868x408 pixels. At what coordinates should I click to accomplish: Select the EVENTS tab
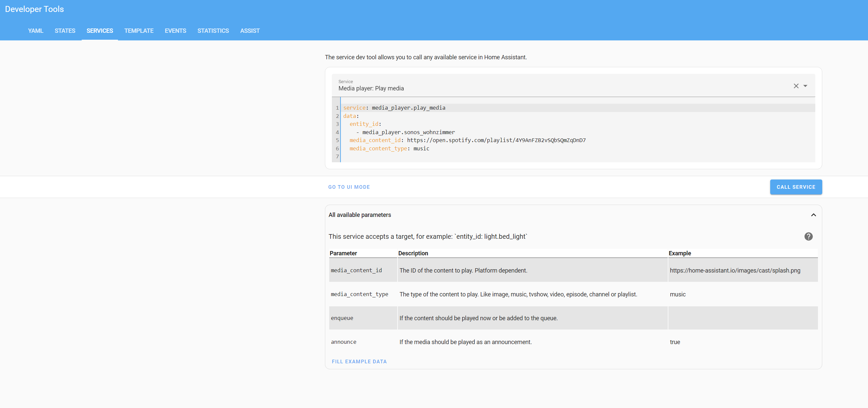pos(175,31)
